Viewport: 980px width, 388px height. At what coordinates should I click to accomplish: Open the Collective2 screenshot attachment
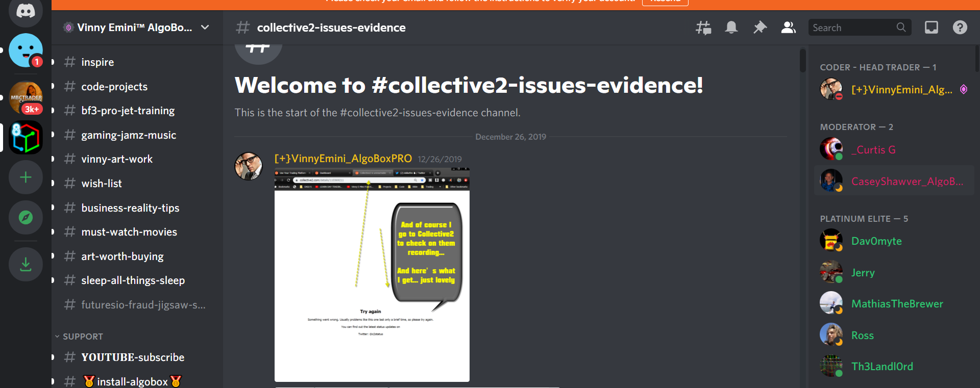(372, 275)
